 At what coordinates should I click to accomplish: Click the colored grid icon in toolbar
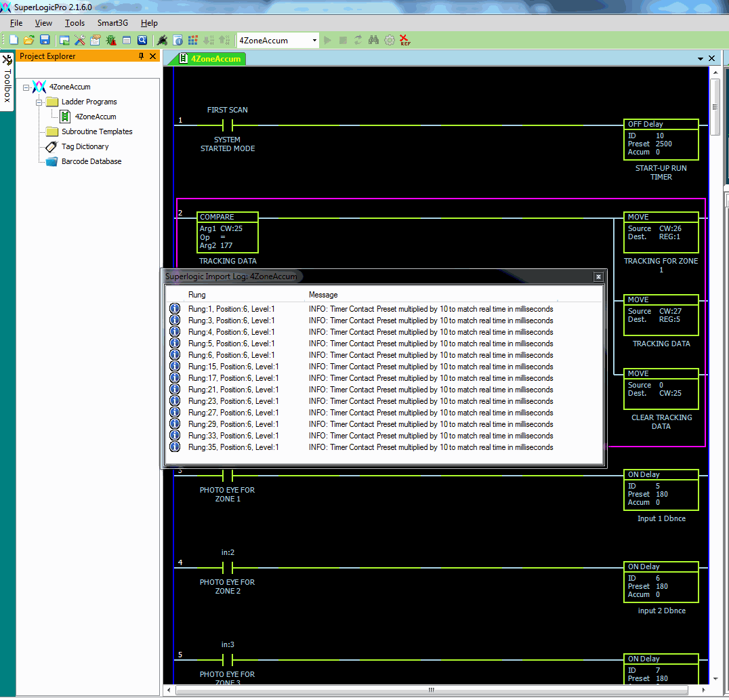pos(193,41)
